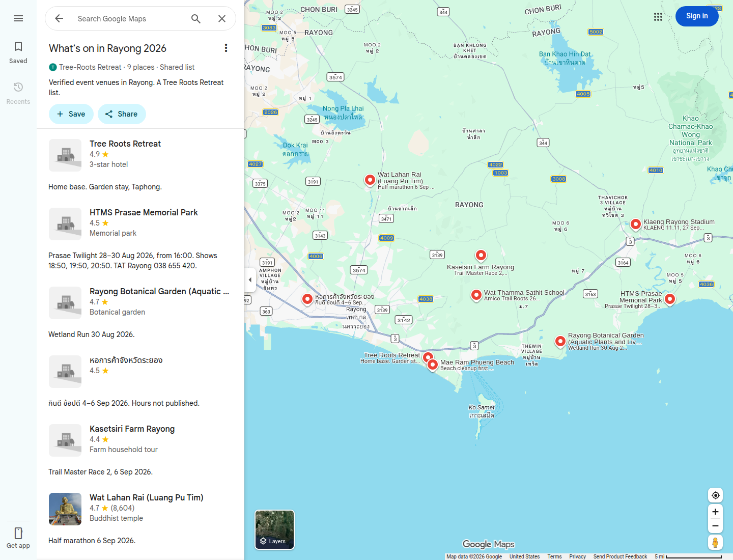Click the Sign in button
This screenshot has height=560, width=733.
(697, 16)
